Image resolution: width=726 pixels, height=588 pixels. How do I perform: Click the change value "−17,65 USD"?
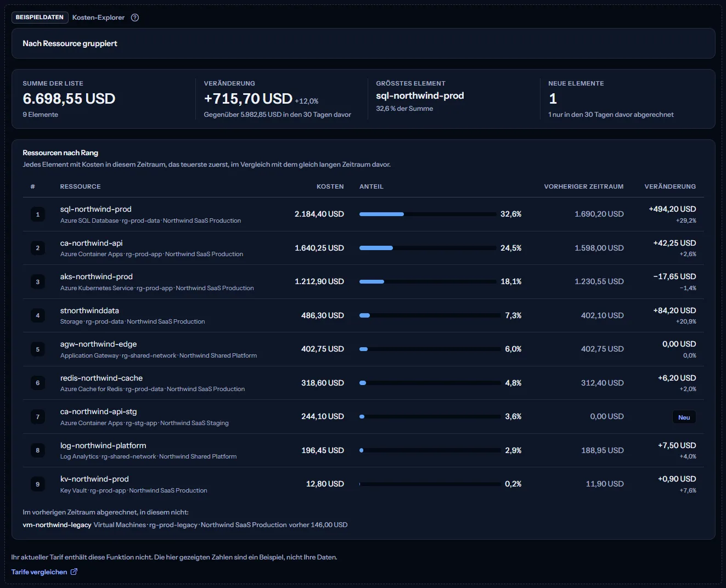pos(674,276)
